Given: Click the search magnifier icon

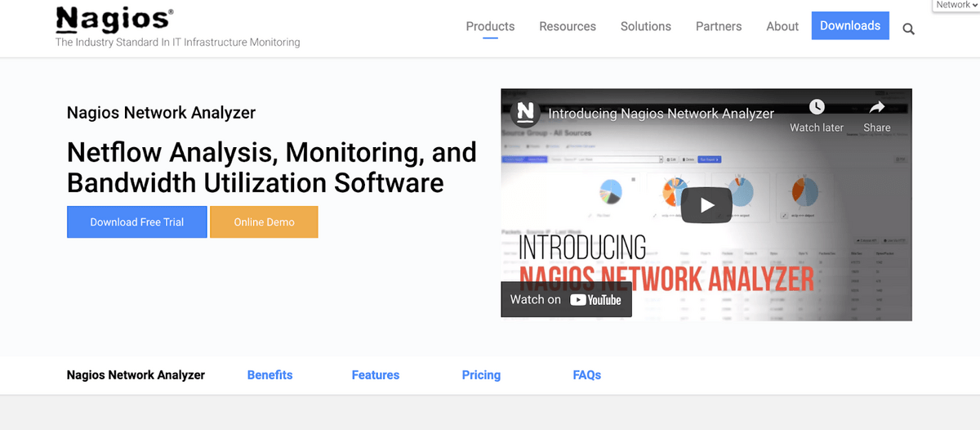Looking at the screenshot, I should [908, 29].
